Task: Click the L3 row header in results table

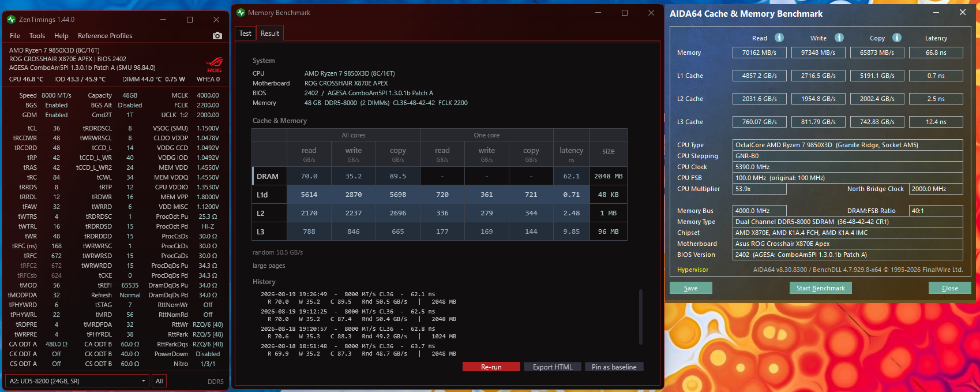Action: click(269, 232)
